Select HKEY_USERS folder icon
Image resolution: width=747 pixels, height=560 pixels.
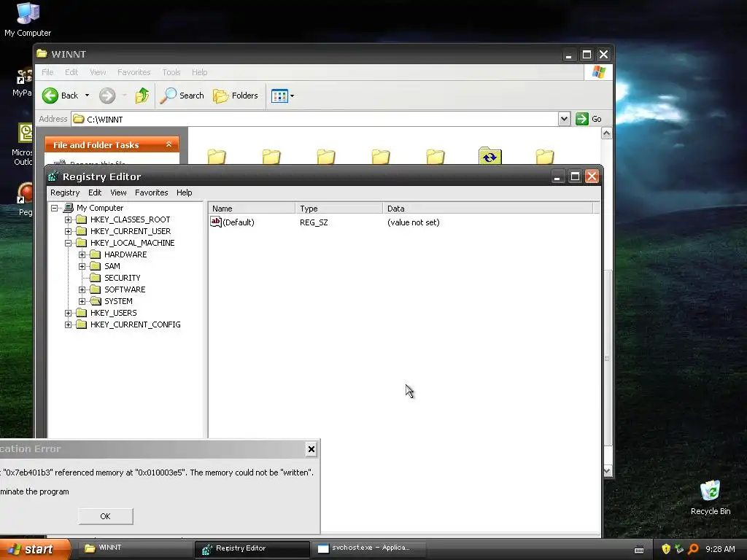[82, 313]
